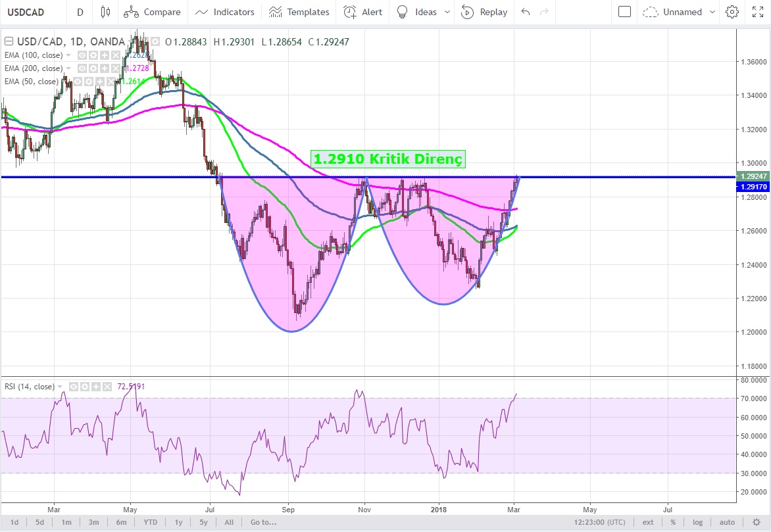The height and width of the screenshot is (532, 771).
Task: Start bar Replay mode
Action: [x=484, y=12]
